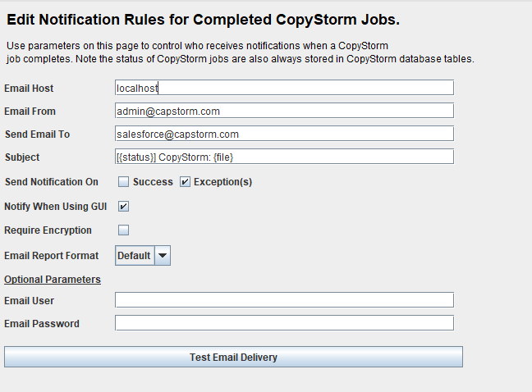Click the Send Notification On label
The width and height of the screenshot is (532, 392).
click(x=52, y=182)
